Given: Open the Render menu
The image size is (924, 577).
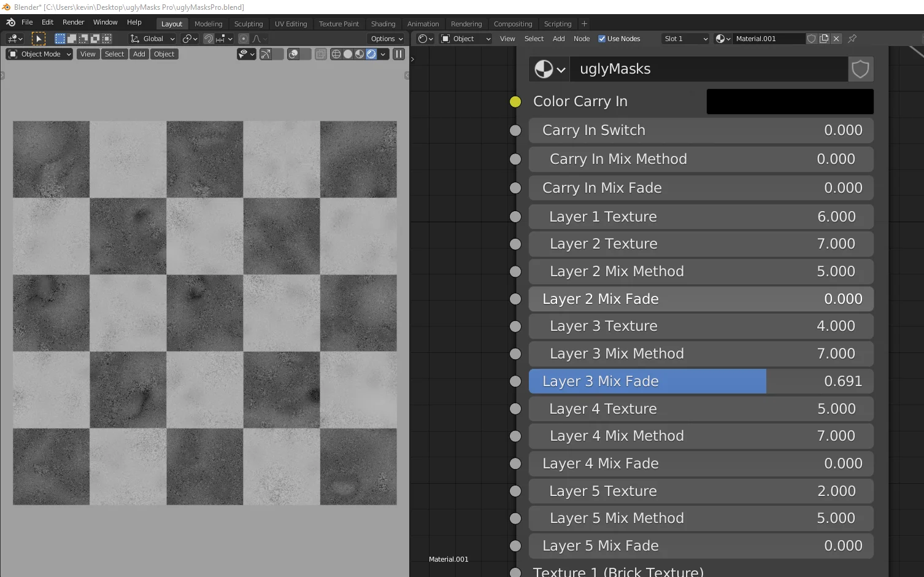Looking at the screenshot, I should [73, 21].
